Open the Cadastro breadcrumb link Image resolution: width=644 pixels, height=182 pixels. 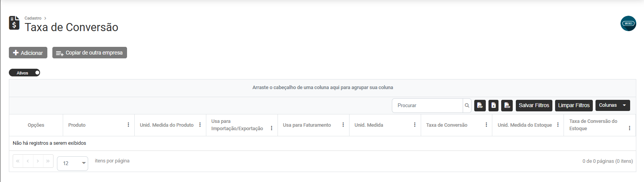coord(33,18)
